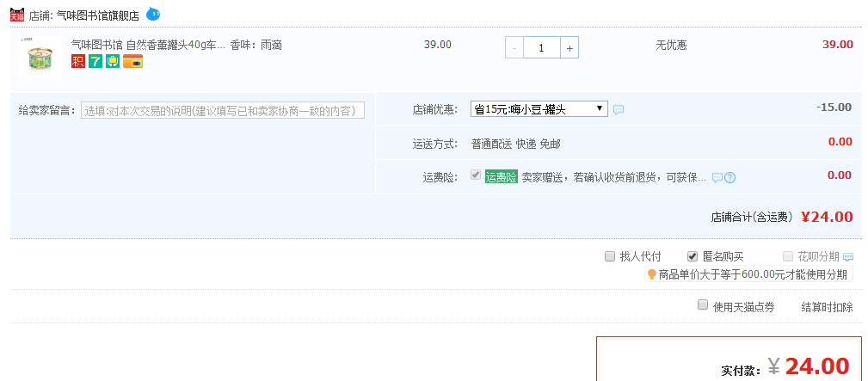Click the green 7-day return badge
This screenshot has height=381, width=868.
click(95, 61)
